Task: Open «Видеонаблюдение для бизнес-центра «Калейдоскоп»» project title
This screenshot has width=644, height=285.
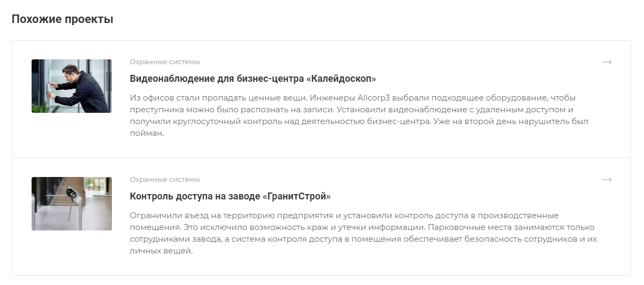Action: (253, 79)
